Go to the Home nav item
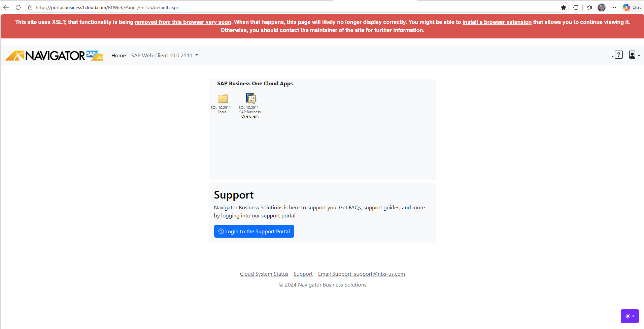Image resolution: width=644 pixels, height=329 pixels. [x=118, y=56]
